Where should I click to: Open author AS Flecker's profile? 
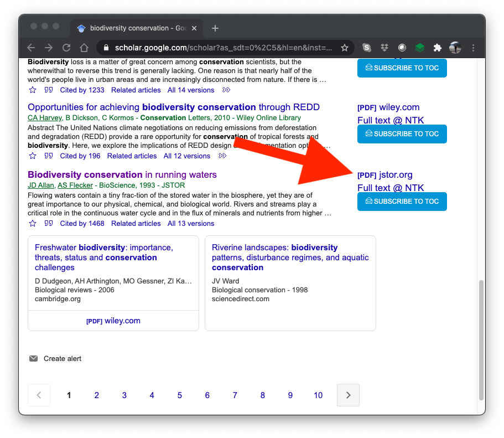pos(75,185)
